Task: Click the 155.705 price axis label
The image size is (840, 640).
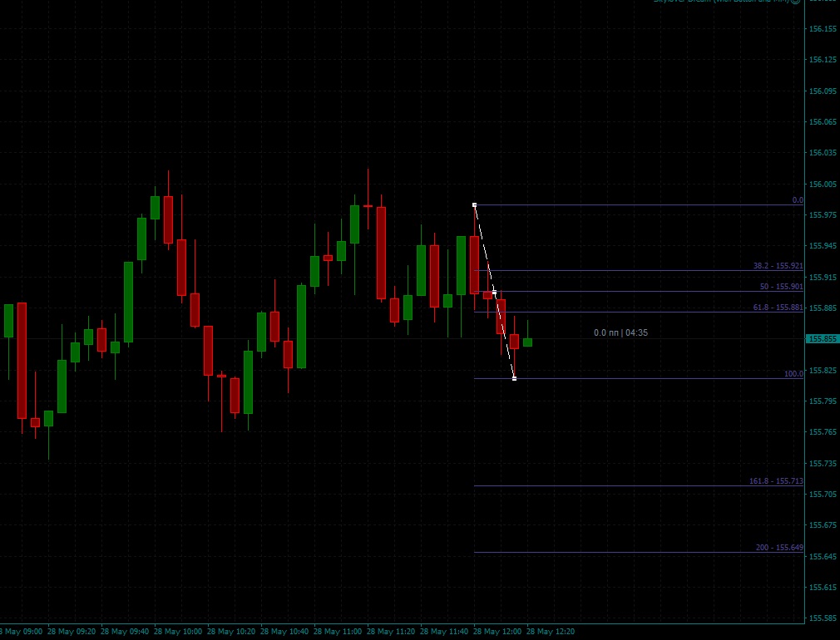Action: 823,495
